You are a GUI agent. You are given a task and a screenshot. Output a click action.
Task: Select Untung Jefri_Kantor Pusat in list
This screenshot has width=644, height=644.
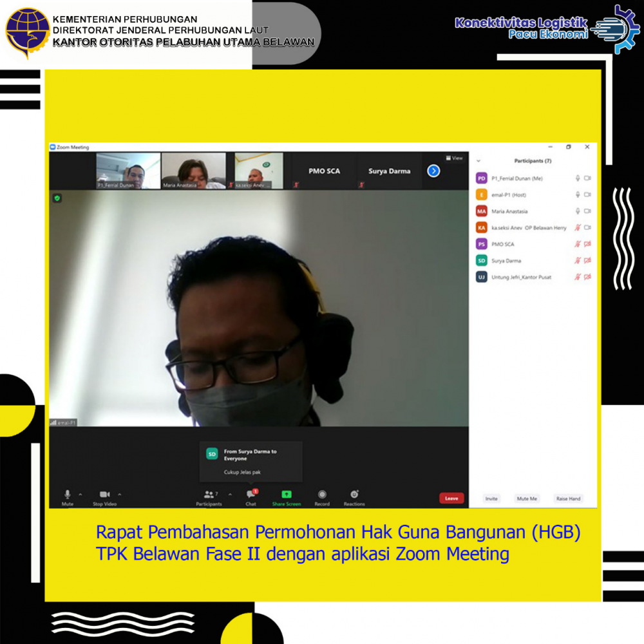point(533,277)
